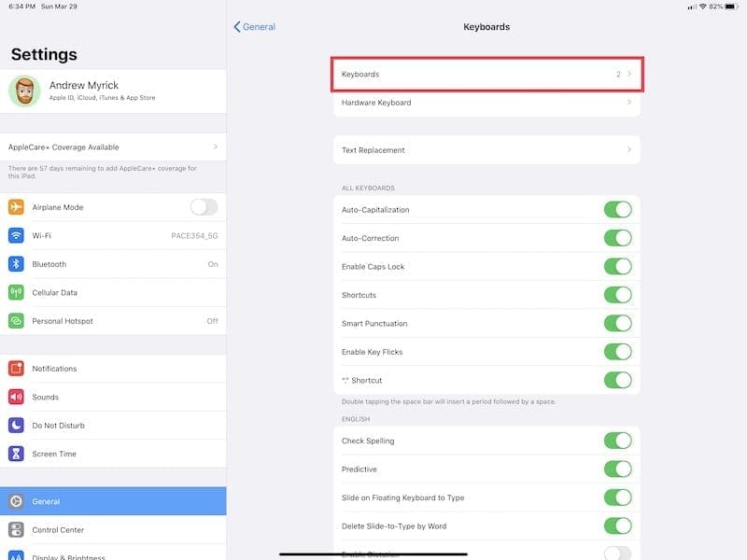Toggle Airplane Mode switch
The width and height of the screenshot is (747, 560).
[x=204, y=207]
